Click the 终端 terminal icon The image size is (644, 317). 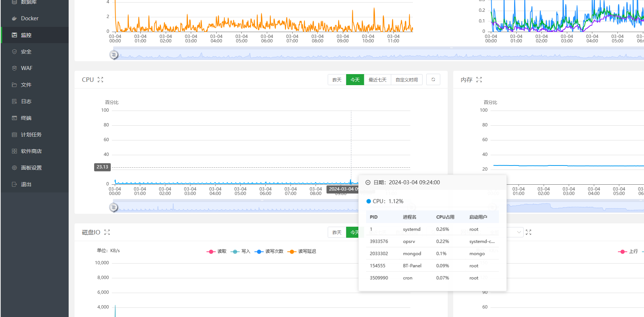(14, 118)
